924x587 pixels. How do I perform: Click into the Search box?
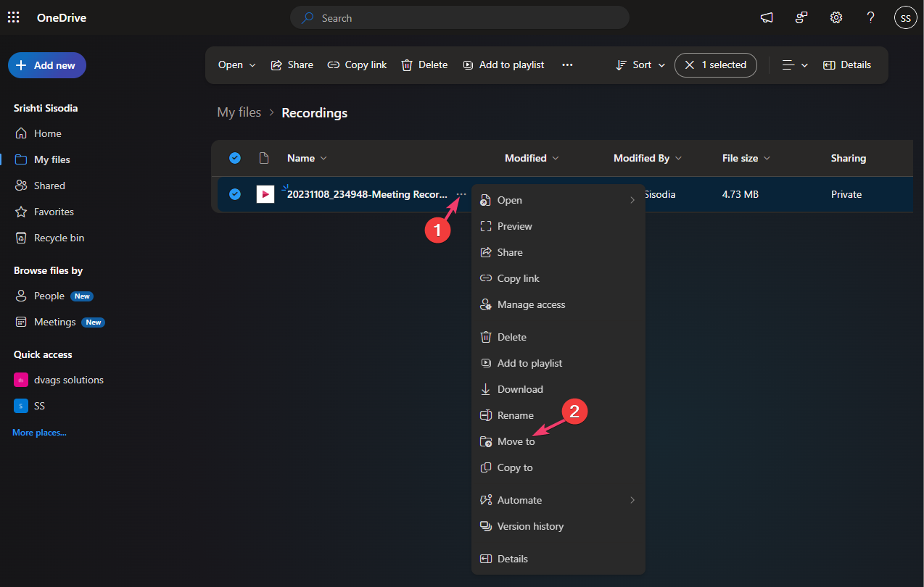click(459, 17)
